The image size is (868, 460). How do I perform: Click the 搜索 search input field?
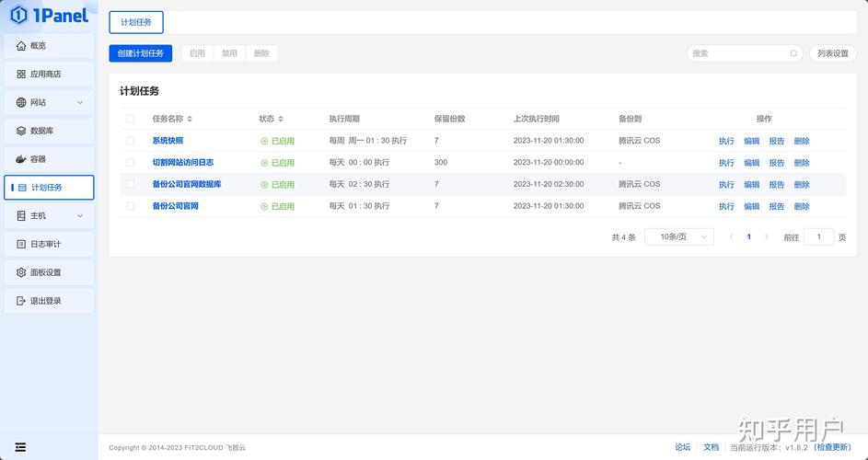pos(745,53)
